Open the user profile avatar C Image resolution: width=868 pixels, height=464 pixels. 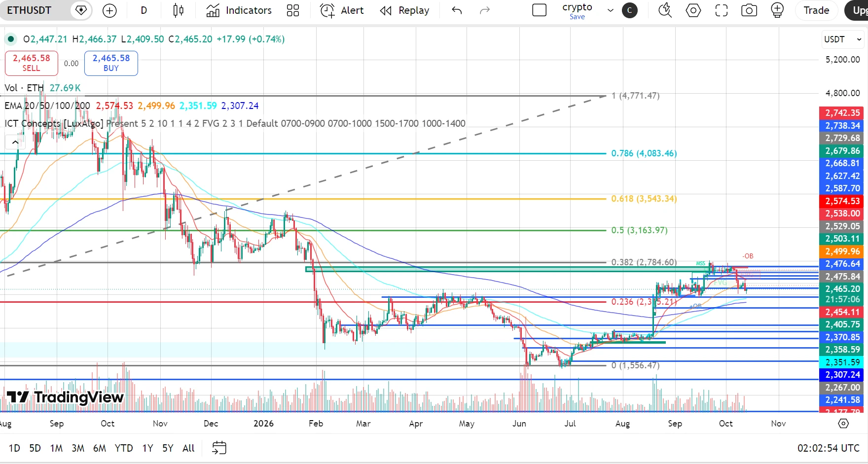(x=629, y=10)
